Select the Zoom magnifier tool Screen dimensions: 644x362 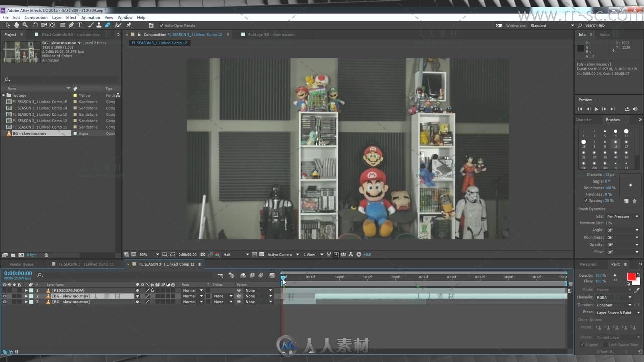25,25
